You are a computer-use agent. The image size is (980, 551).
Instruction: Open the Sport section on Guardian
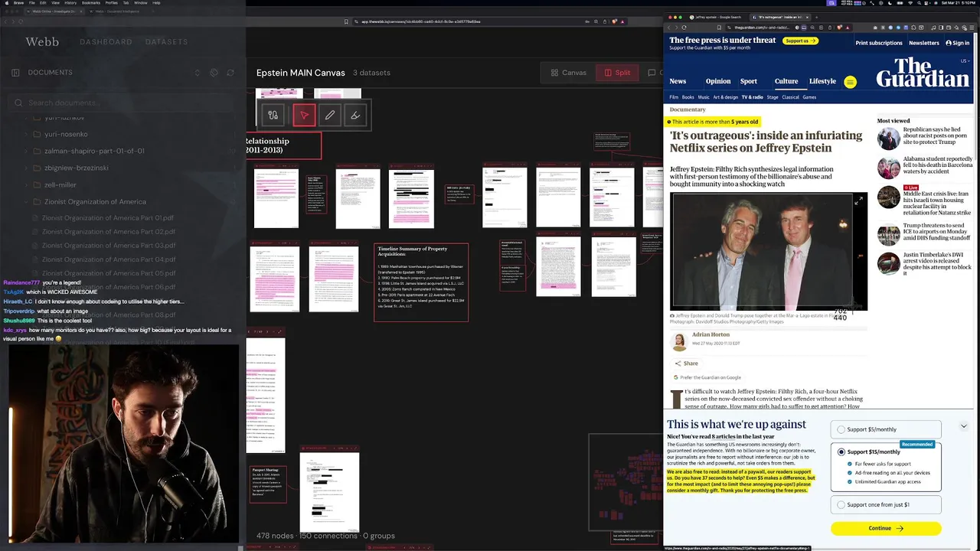[x=749, y=81]
